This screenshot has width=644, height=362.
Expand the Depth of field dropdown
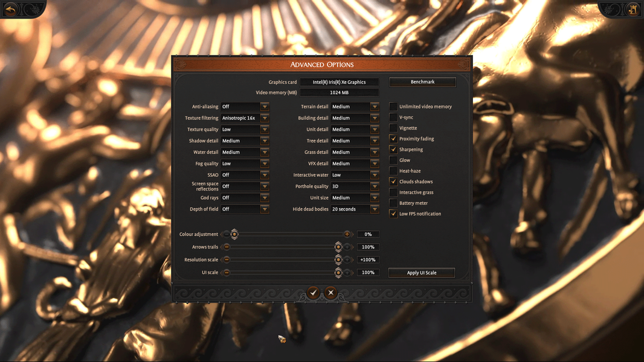[x=245, y=209]
